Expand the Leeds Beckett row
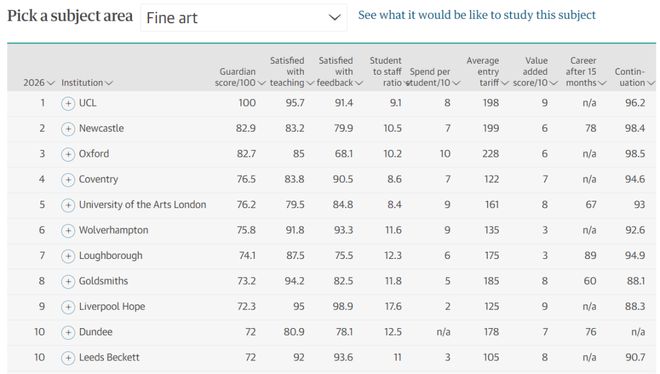The height and width of the screenshot is (374, 660). tap(68, 358)
